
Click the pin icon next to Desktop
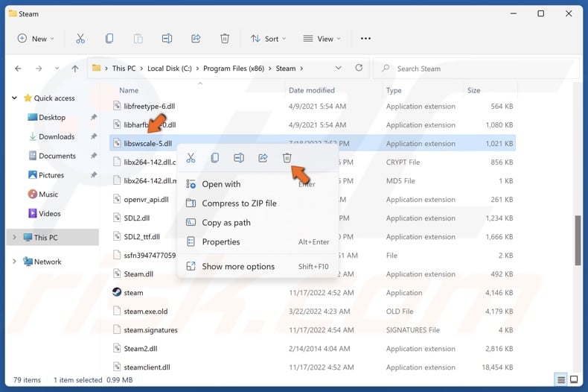tap(94, 117)
